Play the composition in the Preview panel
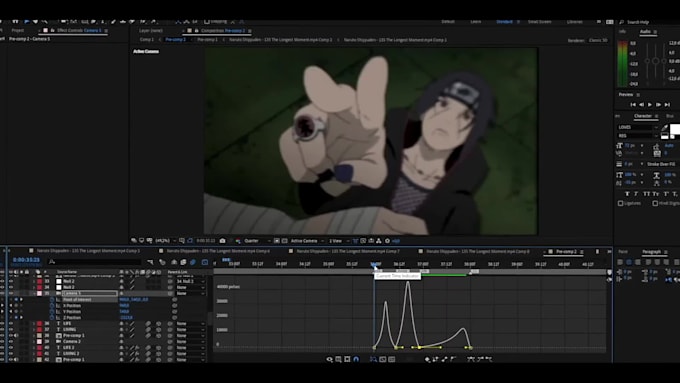This screenshot has width=680, height=383. coord(650,105)
